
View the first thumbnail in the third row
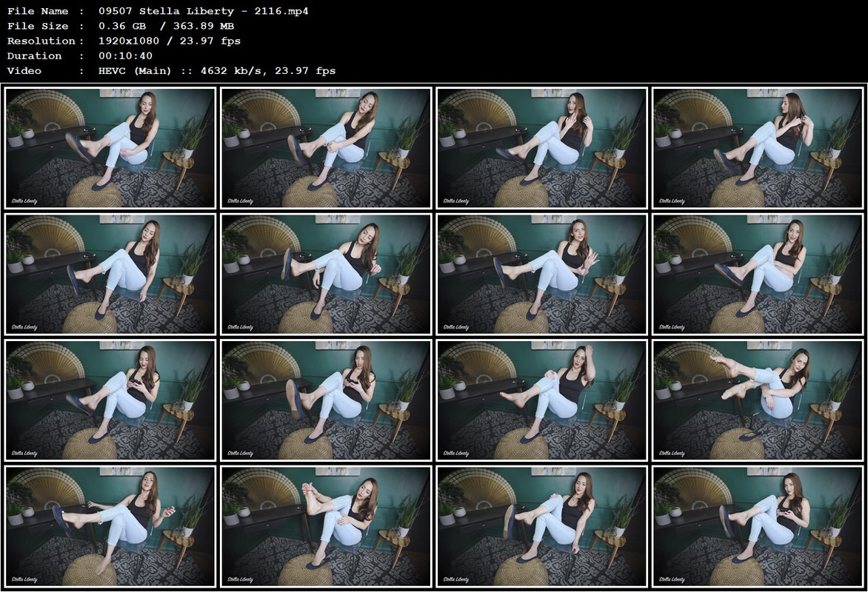110,400
